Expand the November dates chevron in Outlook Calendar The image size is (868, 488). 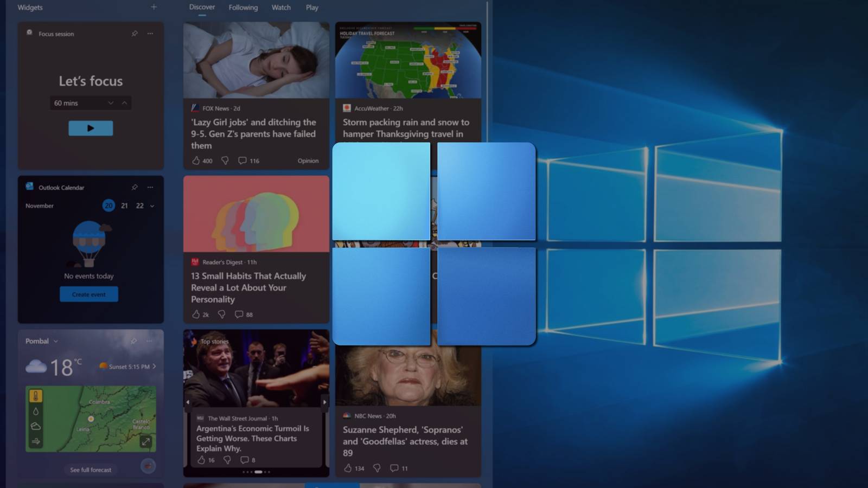(151, 206)
